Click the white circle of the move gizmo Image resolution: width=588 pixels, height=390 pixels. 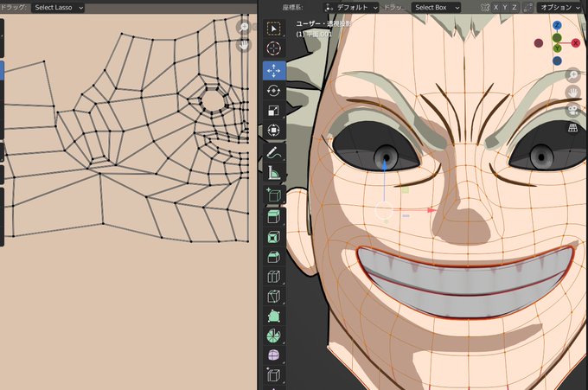click(x=384, y=211)
